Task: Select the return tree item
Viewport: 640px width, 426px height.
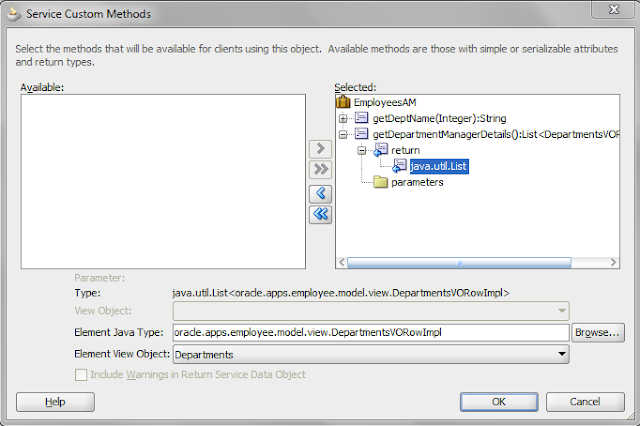Action: coord(405,150)
